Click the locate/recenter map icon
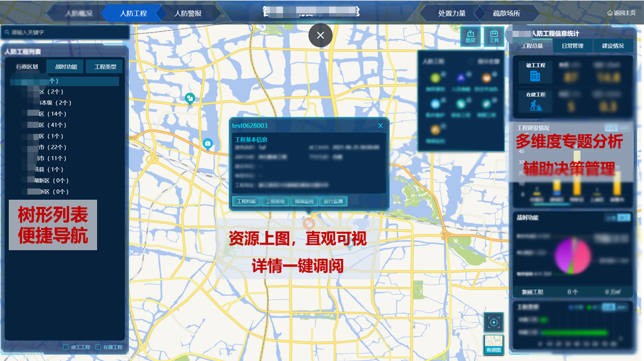 coord(494,322)
